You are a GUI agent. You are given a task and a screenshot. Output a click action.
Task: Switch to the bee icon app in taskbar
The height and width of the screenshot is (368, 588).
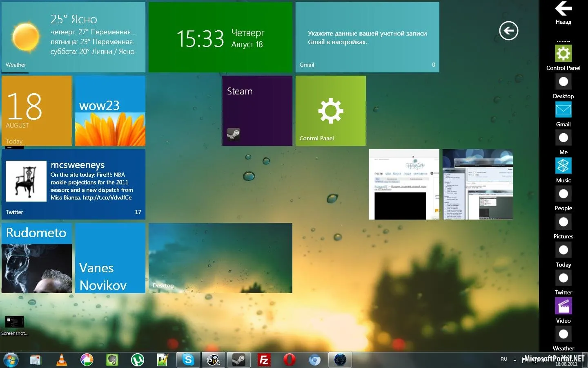pyautogui.click(x=214, y=360)
